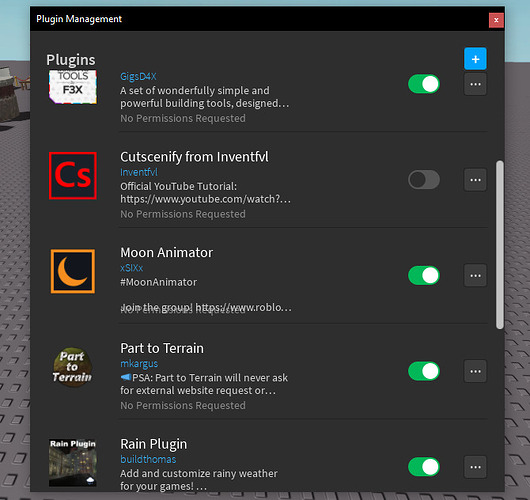Turn off the Moon Animator plugin toggle
This screenshot has height=500, width=530.
tap(424, 275)
